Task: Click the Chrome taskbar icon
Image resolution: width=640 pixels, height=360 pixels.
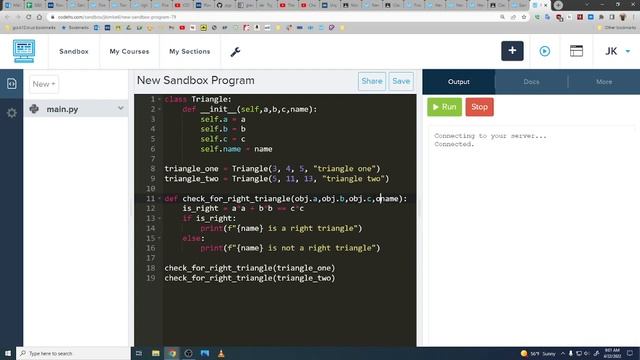Action: 172,353
